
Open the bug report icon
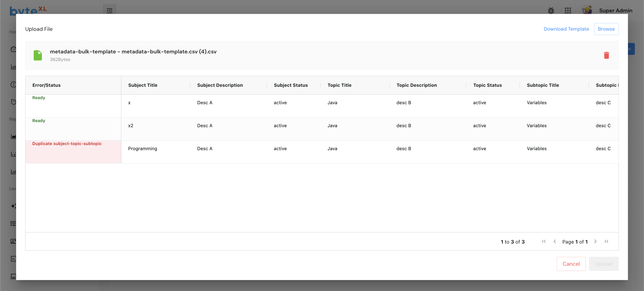click(x=551, y=10)
